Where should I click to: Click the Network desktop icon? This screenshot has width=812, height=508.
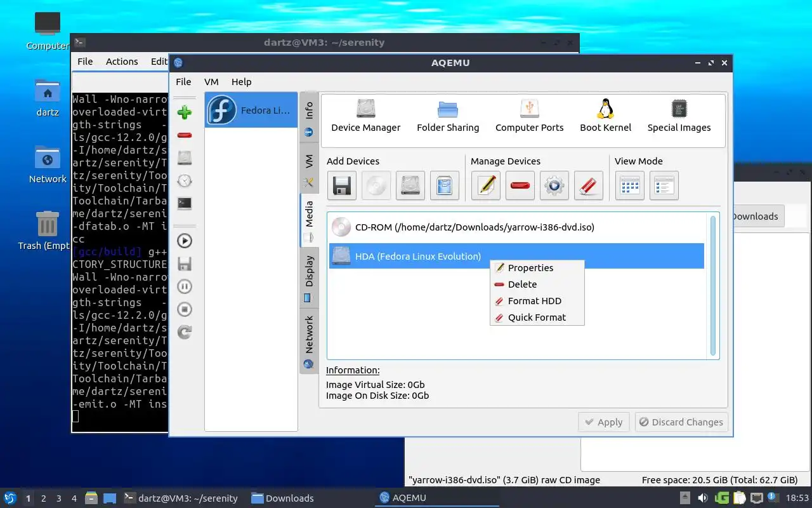click(x=48, y=164)
